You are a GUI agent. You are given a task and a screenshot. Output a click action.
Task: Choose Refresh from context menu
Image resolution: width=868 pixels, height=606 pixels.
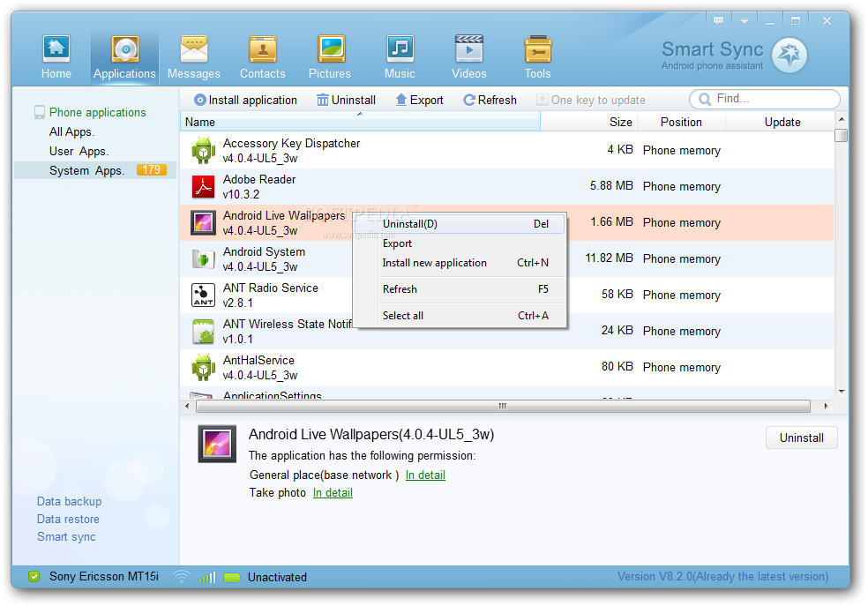click(x=460, y=289)
